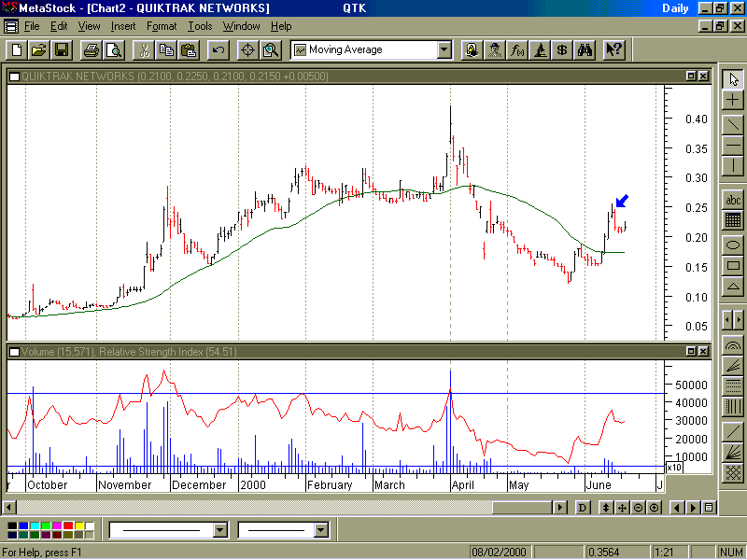Select the horizontal retracement lines tool
This screenshot has height=560, width=747.
(x=733, y=386)
